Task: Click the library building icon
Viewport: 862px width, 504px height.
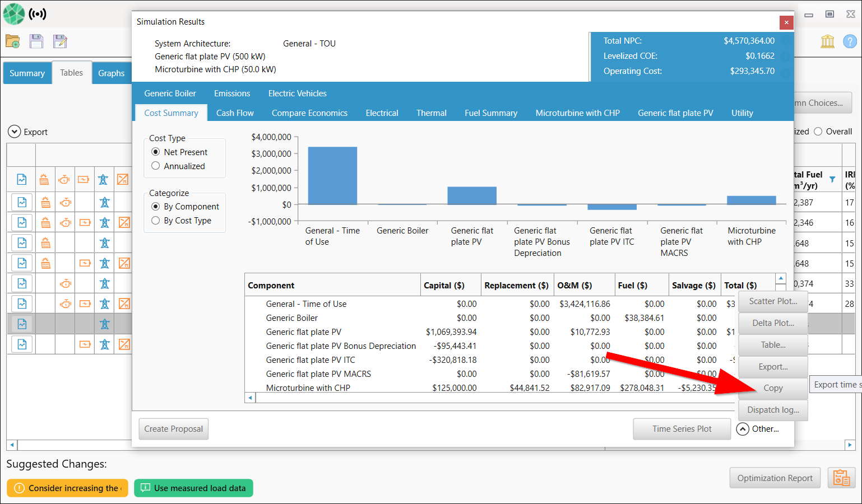Action: 827,41
